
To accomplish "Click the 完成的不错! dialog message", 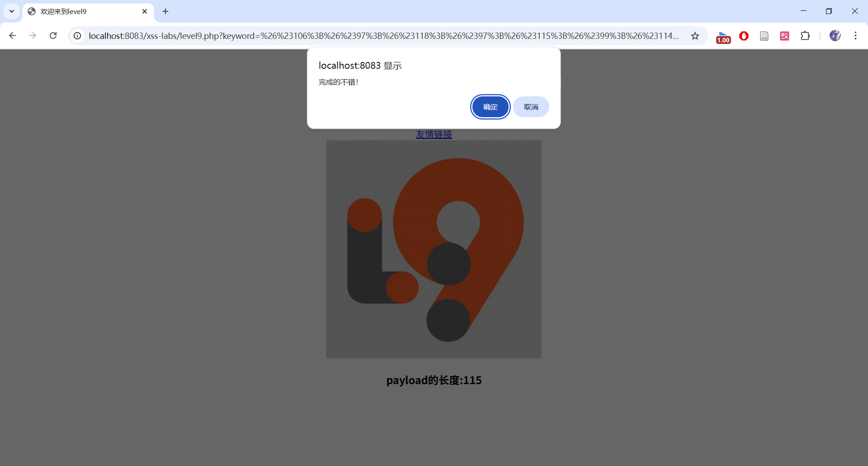I will [x=339, y=82].
